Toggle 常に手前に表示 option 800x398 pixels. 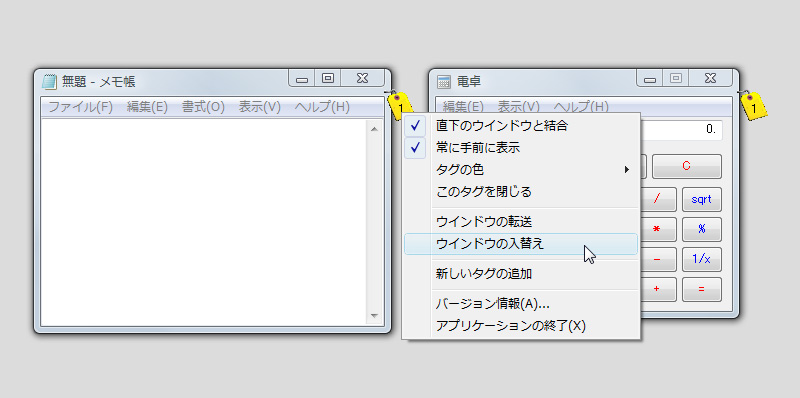[520, 148]
